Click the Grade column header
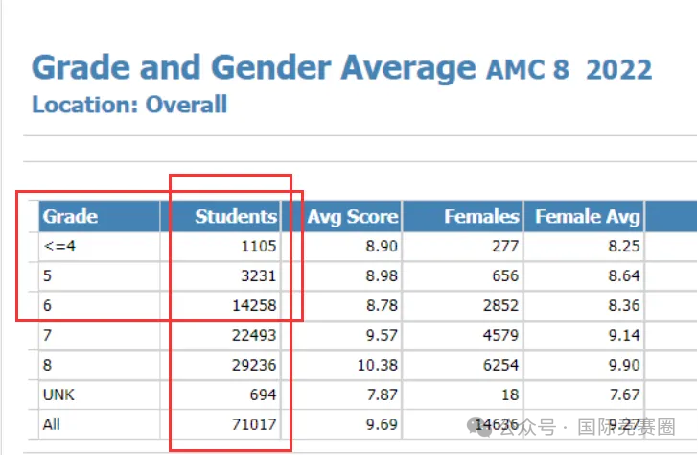This screenshot has width=698, height=455. pos(99,216)
